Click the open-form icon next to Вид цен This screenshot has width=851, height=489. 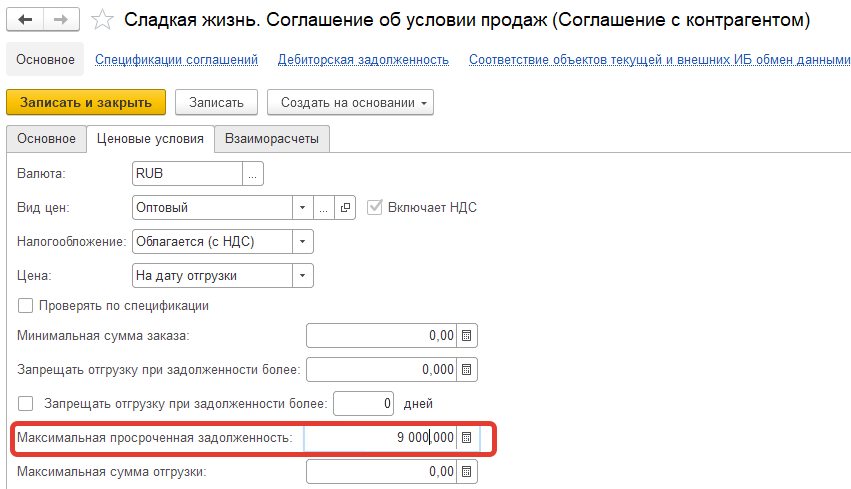(347, 208)
